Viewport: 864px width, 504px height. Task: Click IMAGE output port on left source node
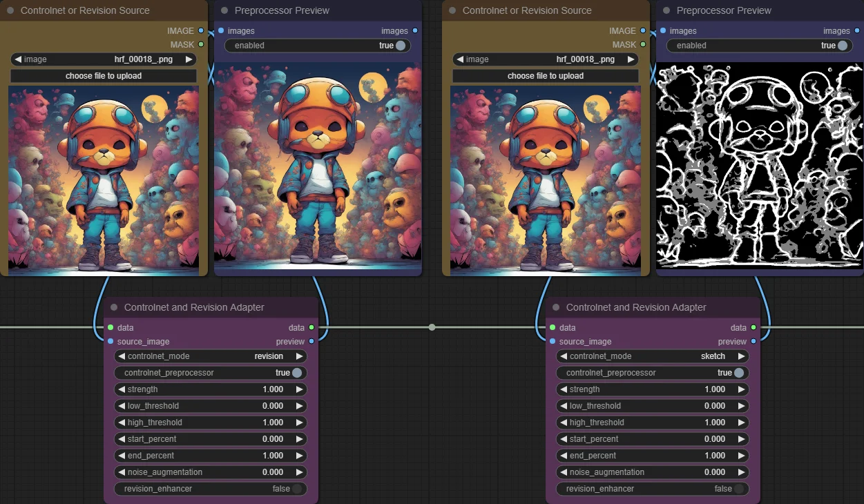tap(201, 30)
